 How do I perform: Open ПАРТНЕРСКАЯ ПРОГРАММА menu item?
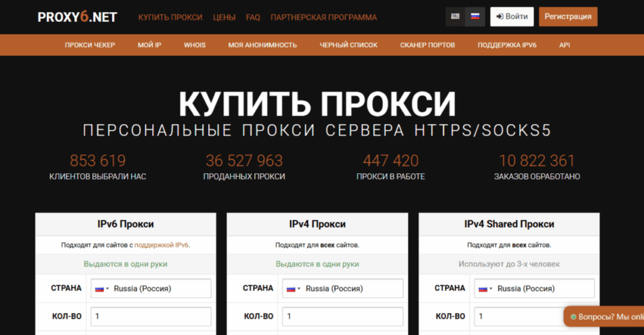tap(324, 17)
